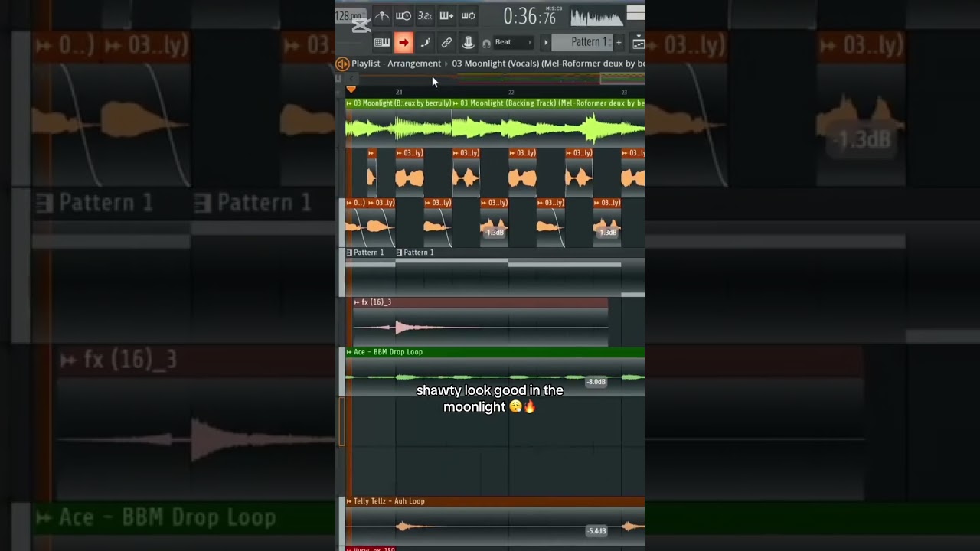Click the -5.4dB gain label

(x=596, y=531)
